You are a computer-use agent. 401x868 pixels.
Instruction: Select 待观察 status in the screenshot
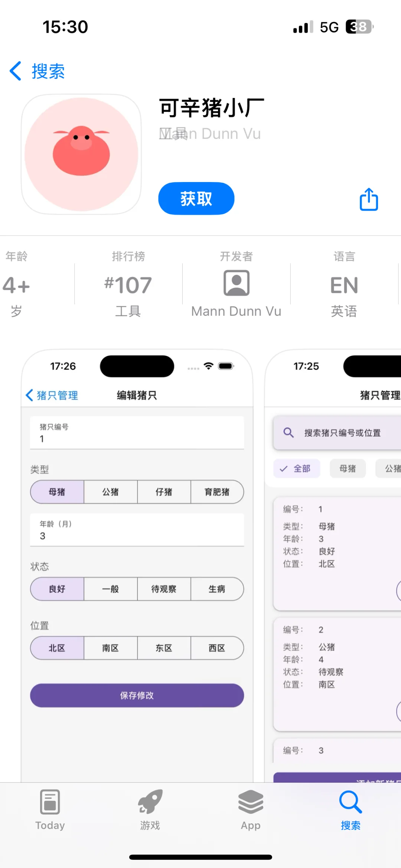click(x=164, y=589)
